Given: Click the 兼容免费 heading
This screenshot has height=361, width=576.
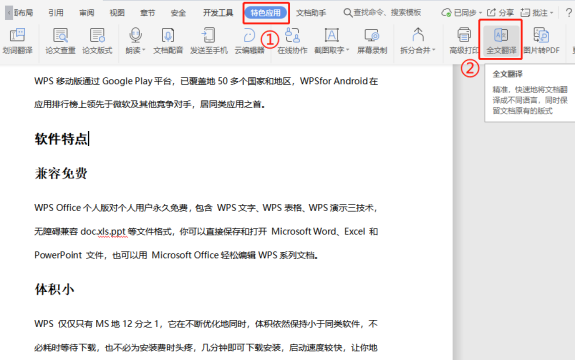Looking at the screenshot, I should pos(61,173).
